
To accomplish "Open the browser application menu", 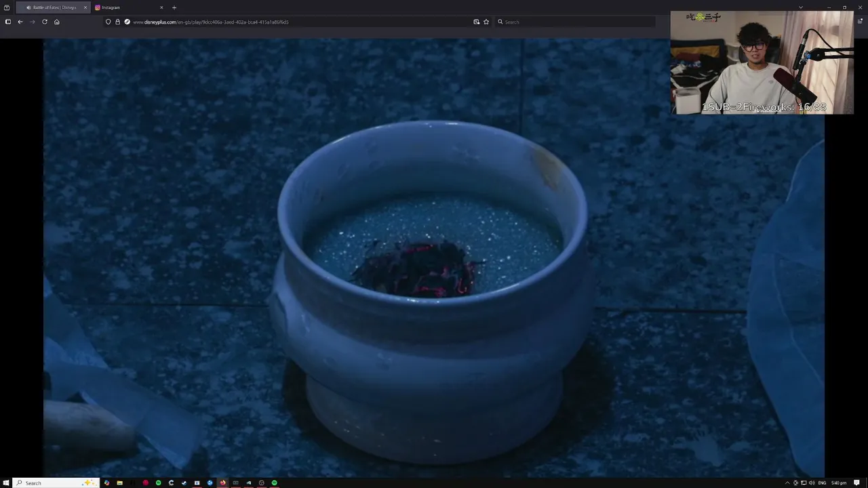I will click(x=859, y=22).
